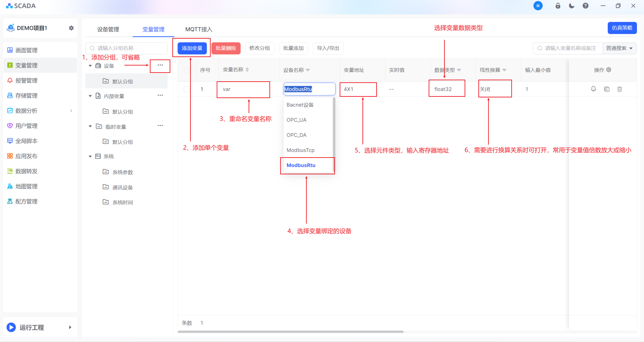Click the copy icon in the operations column

pos(607,89)
